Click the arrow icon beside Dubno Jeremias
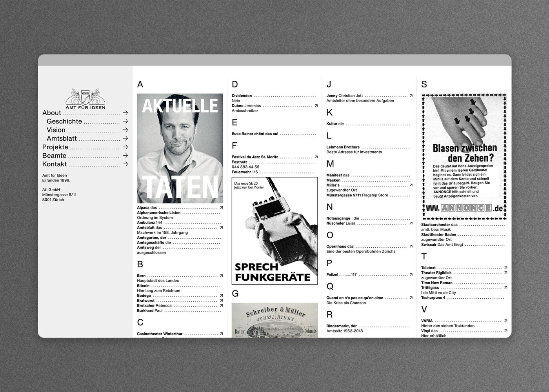Viewport: 549px width, 392px height. (x=316, y=105)
